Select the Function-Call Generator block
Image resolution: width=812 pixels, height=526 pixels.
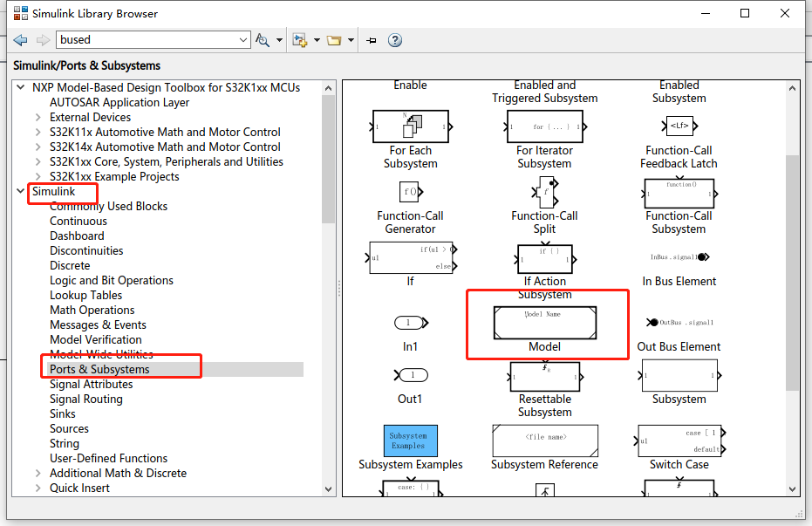tap(410, 192)
